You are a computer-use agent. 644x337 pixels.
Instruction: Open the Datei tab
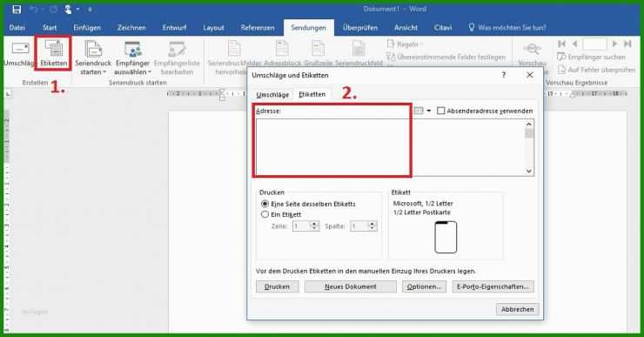tap(17, 28)
